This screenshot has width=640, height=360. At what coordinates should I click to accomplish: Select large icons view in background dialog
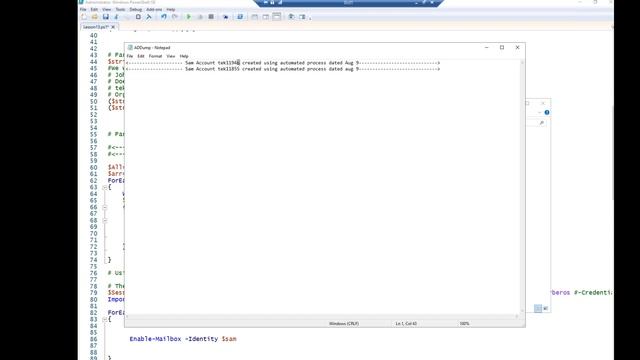pos(545,308)
